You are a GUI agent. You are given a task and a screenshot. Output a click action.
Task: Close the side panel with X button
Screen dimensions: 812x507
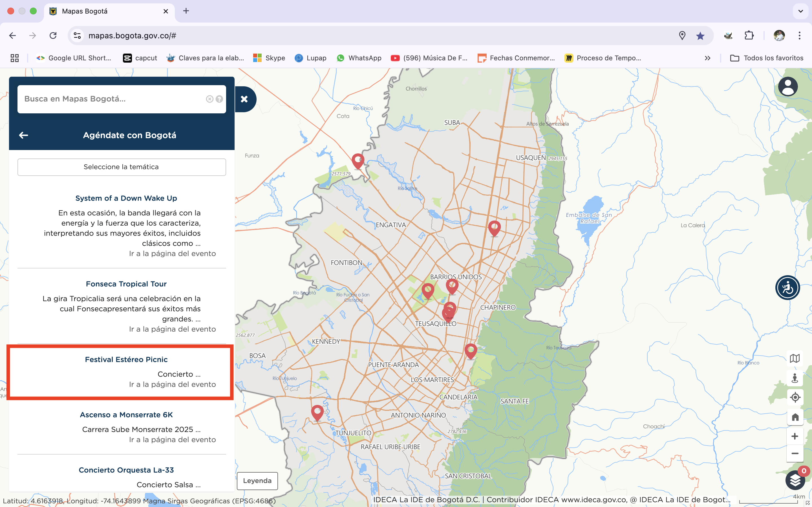(x=244, y=99)
